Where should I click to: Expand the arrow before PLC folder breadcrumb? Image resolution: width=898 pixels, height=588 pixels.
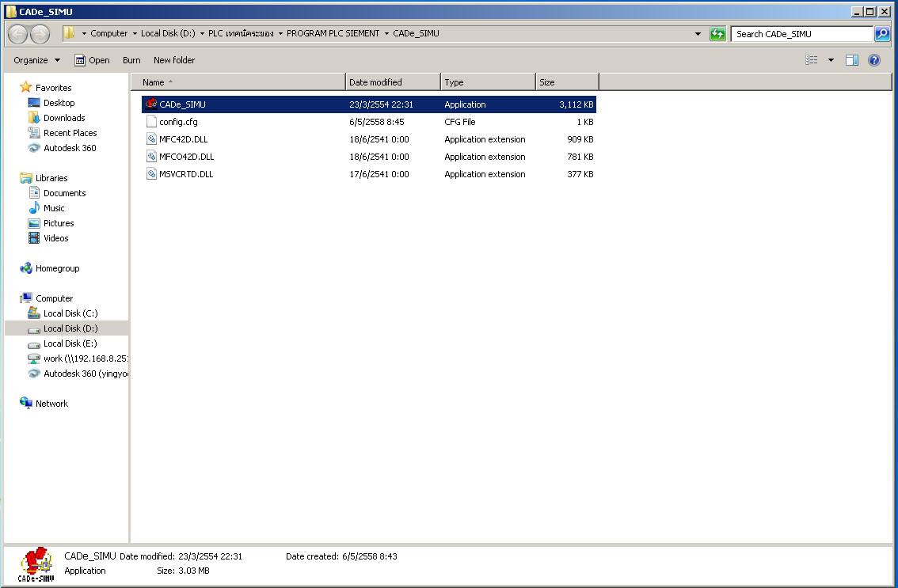pyautogui.click(x=202, y=33)
